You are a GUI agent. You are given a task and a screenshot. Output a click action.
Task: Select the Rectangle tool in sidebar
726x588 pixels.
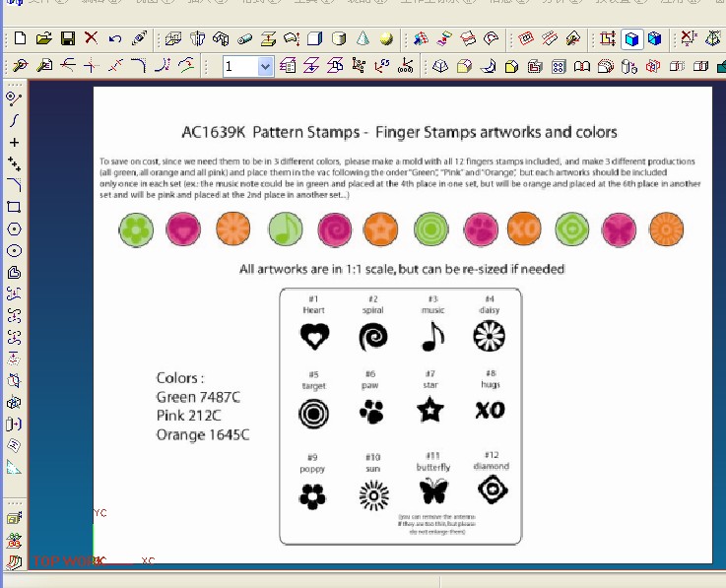pyautogui.click(x=15, y=207)
